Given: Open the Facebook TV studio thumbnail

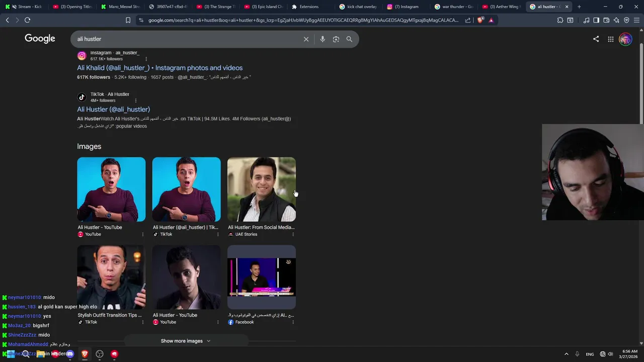Looking at the screenshot, I should [x=262, y=277].
